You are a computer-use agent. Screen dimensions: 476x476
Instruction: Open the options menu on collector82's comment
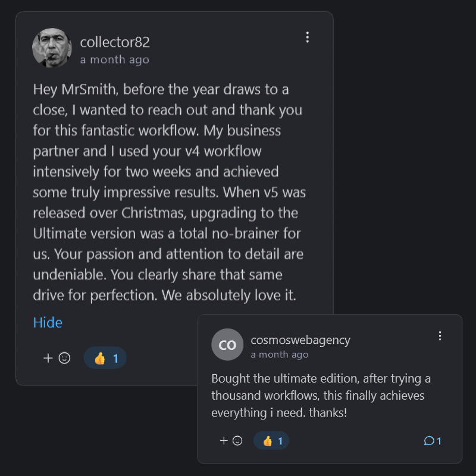(x=307, y=37)
